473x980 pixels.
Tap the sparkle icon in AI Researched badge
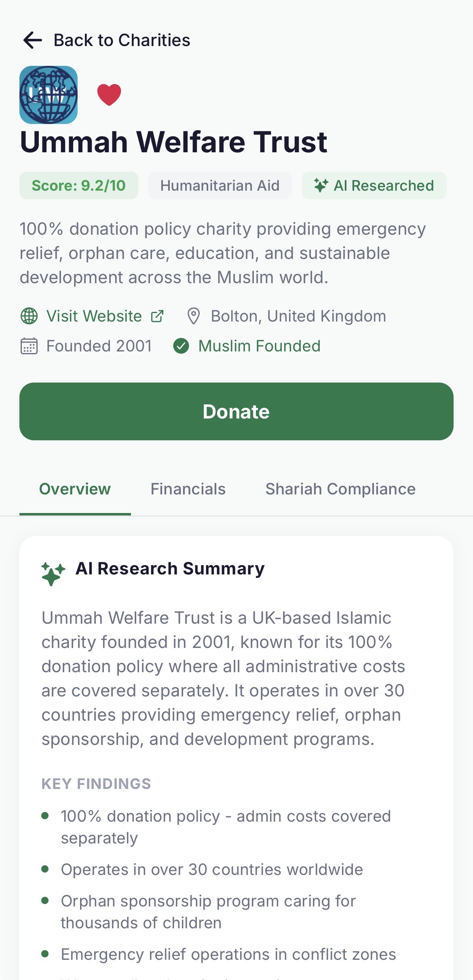tap(321, 185)
